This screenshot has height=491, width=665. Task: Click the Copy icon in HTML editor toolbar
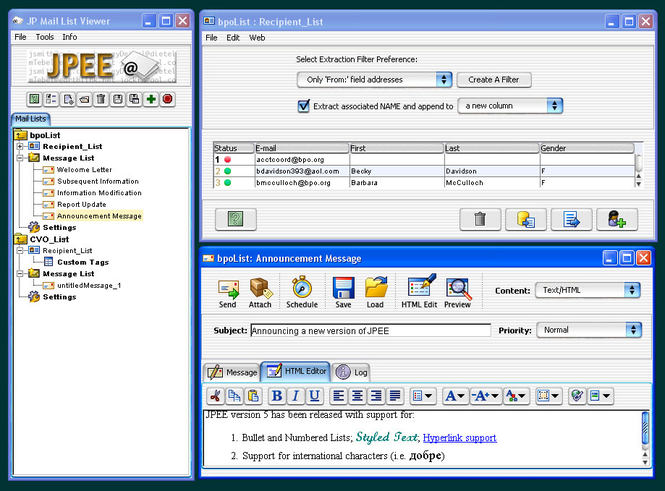(x=234, y=396)
